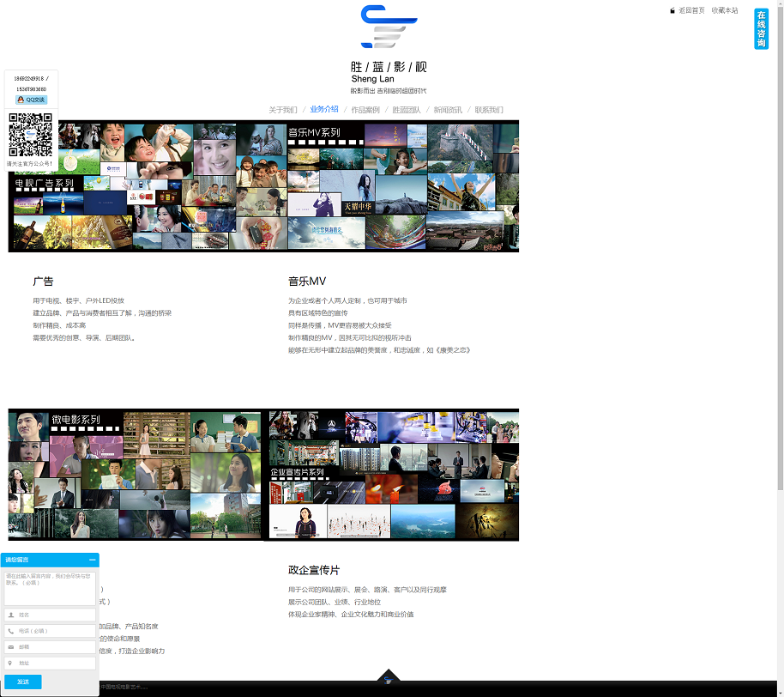The image size is (784, 697).
Task: Click into the 地址 input field
Action: [50, 663]
